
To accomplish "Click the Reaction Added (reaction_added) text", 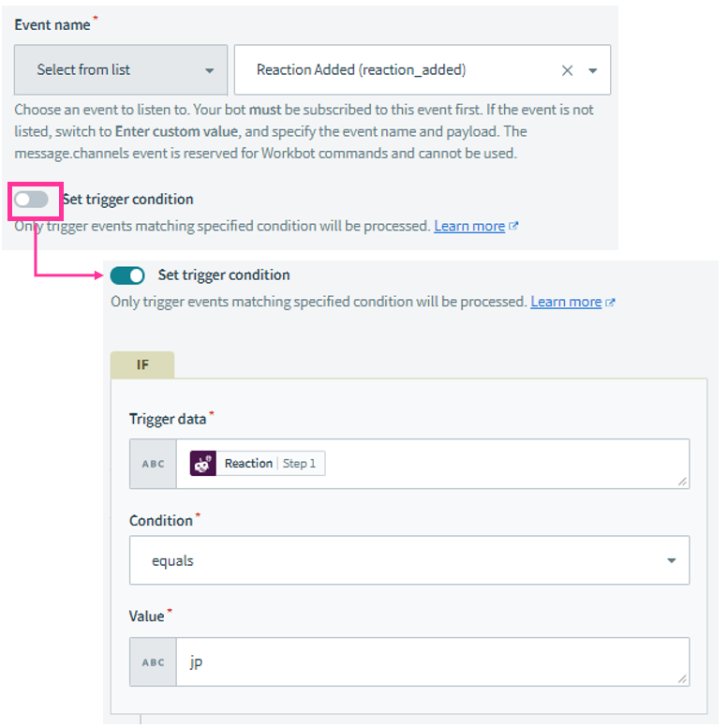I will 362,70.
